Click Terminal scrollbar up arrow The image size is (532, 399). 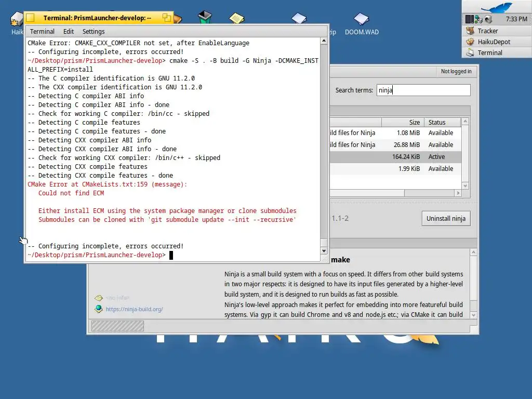(324, 41)
